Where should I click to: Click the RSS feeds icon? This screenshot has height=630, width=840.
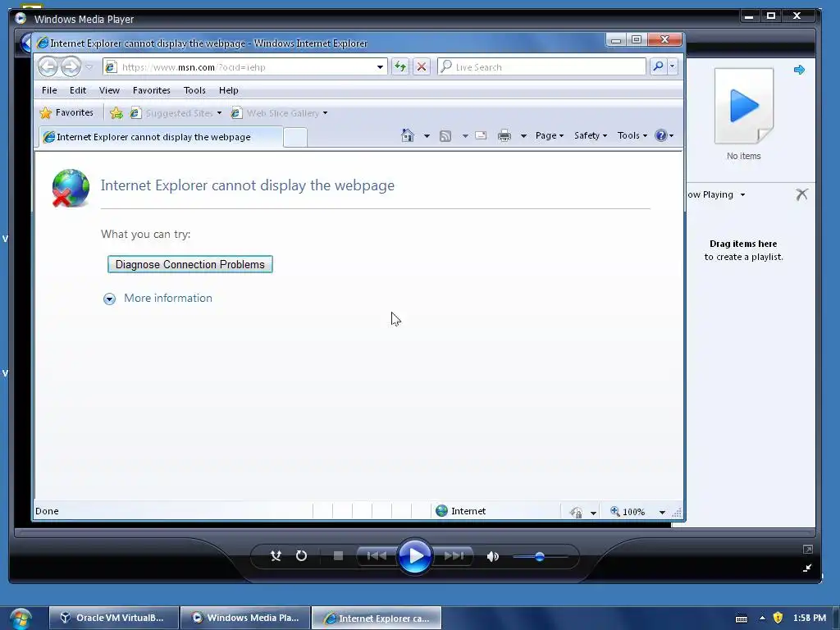(445, 136)
